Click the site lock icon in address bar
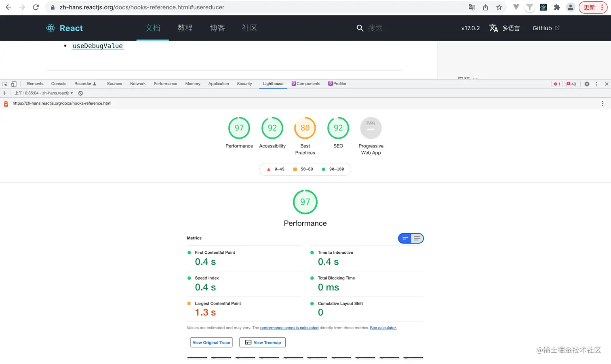This screenshot has height=364, width=611. [x=53, y=7]
